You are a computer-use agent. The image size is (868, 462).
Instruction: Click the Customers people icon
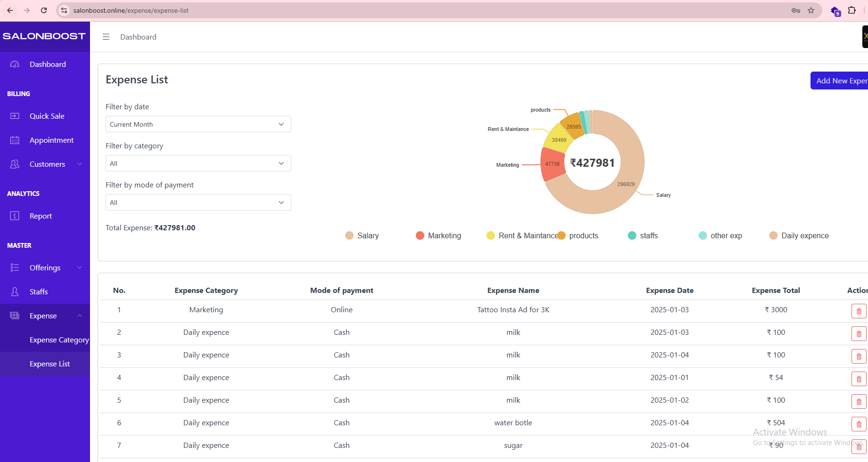coord(15,164)
